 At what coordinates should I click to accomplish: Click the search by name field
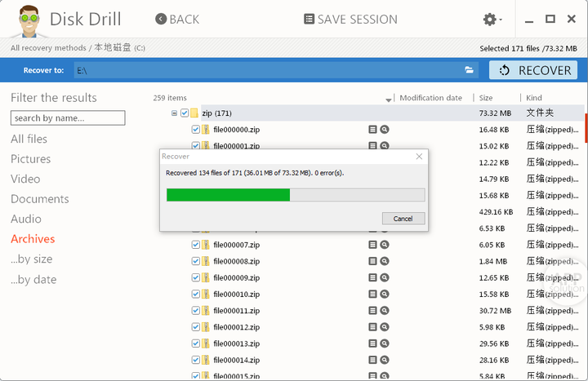pyautogui.click(x=68, y=118)
